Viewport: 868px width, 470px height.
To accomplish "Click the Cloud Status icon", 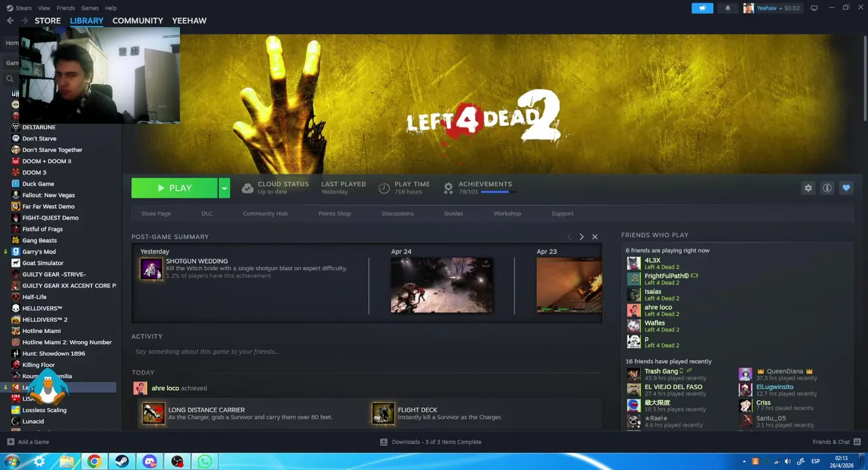I will point(248,188).
